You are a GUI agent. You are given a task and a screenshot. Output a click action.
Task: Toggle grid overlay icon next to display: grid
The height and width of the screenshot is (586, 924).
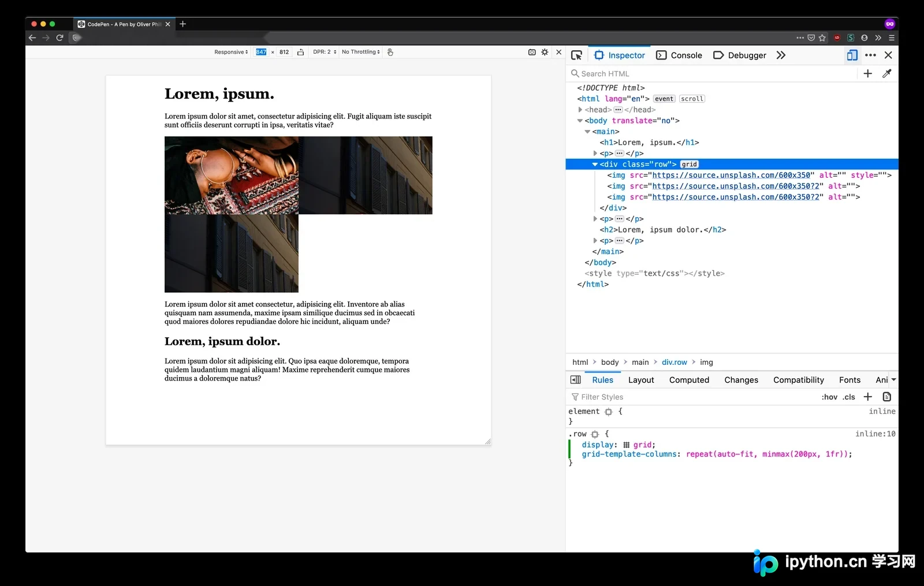click(x=627, y=445)
